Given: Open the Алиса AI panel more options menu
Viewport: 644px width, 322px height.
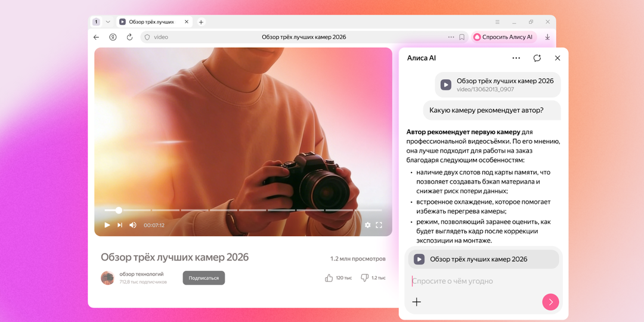Looking at the screenshot, I should click(516, 58).
